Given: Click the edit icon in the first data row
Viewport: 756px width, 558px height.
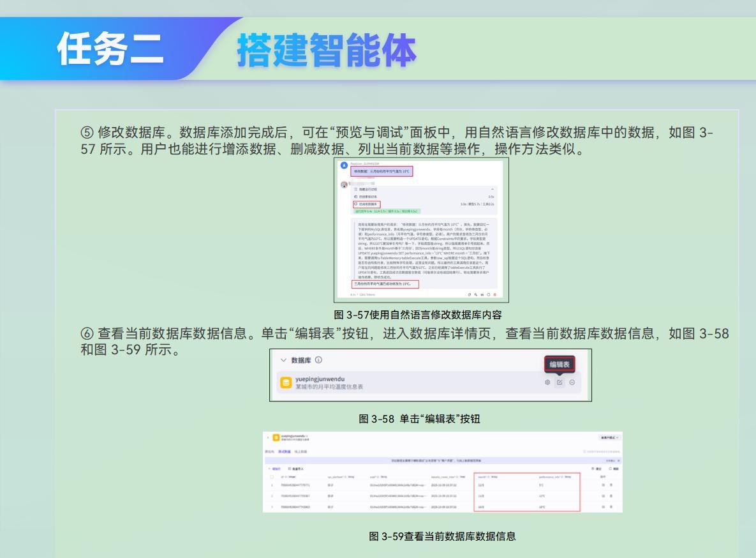Looking at the screenshot, I should (x=603, y=485).
